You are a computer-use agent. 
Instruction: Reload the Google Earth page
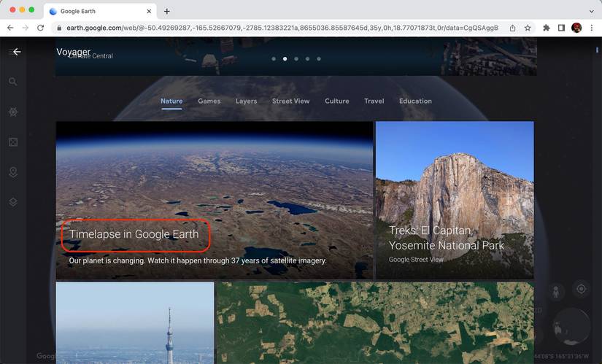tap(40, 28)
